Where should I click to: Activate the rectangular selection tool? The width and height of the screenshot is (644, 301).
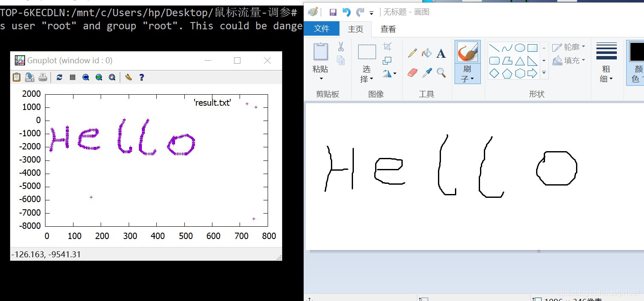[x=367, y=52]
